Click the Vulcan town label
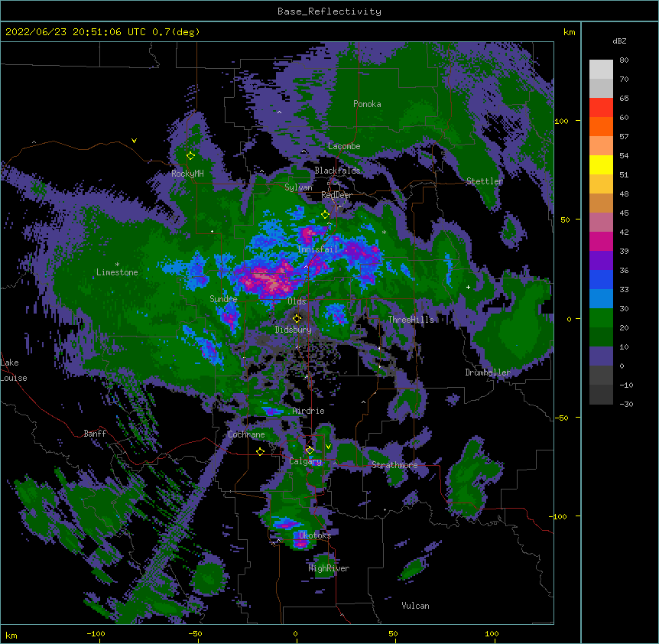 coord(415,606)
